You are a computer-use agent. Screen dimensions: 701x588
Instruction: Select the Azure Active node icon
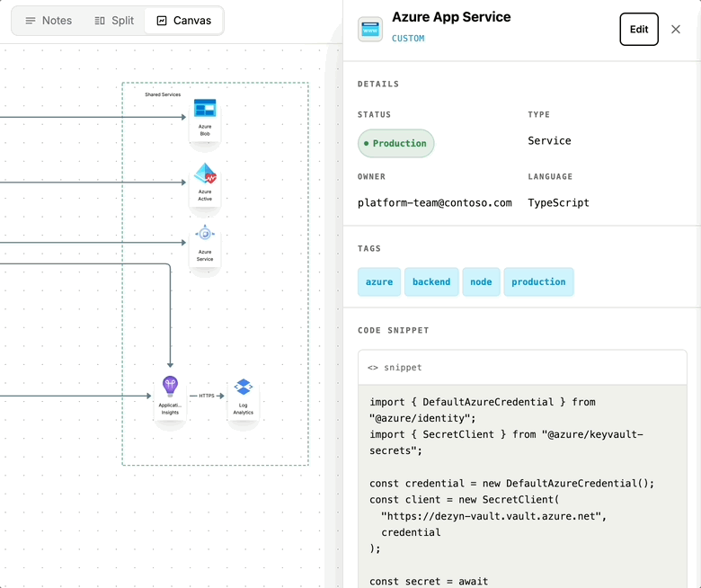coord(205,174)
